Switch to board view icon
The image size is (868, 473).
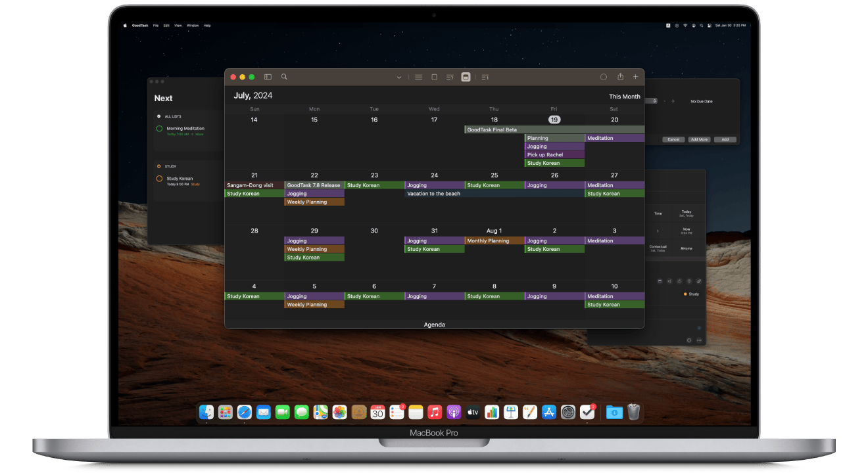pyautogui.click(x=434, y=77)
